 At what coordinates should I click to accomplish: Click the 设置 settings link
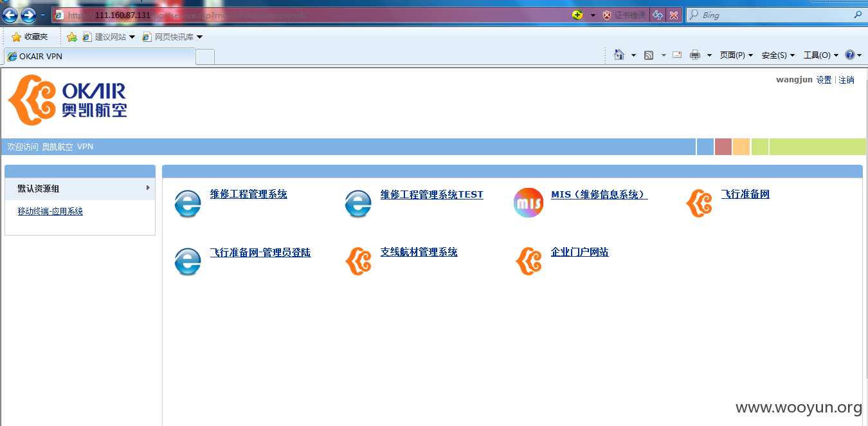click(x=824, y=80)
